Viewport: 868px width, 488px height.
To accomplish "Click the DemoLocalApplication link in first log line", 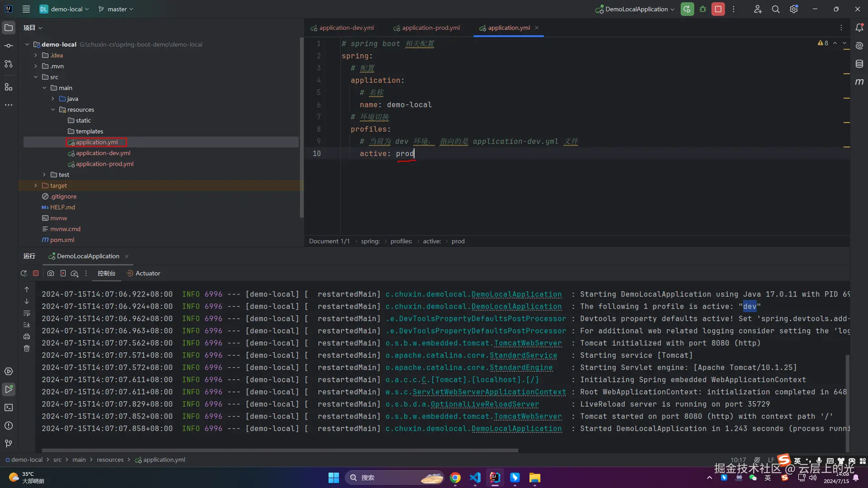I will pyautogui.click(x=516, y=294).
